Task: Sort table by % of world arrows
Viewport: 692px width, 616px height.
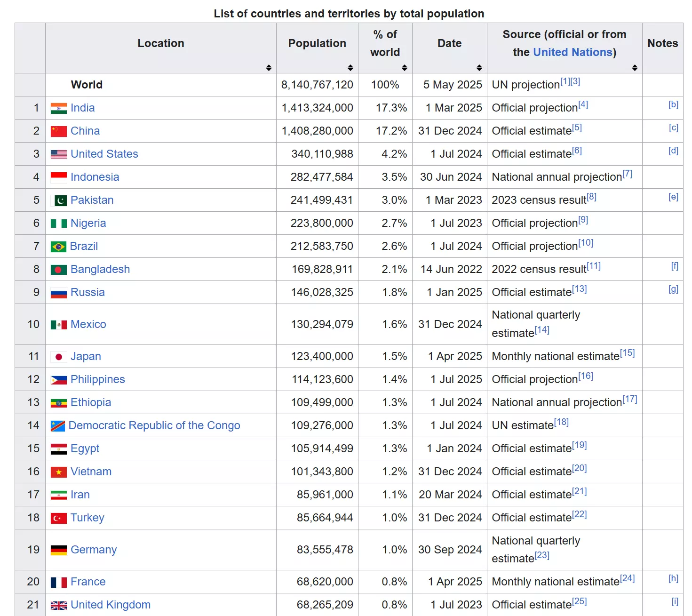Action: (405, 68)
